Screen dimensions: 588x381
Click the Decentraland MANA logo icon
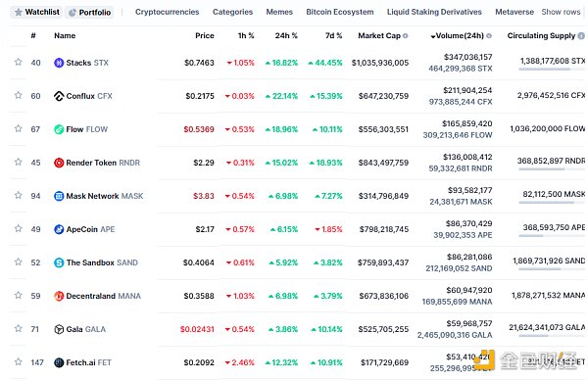pyautogui.click(x=59, y=296)
